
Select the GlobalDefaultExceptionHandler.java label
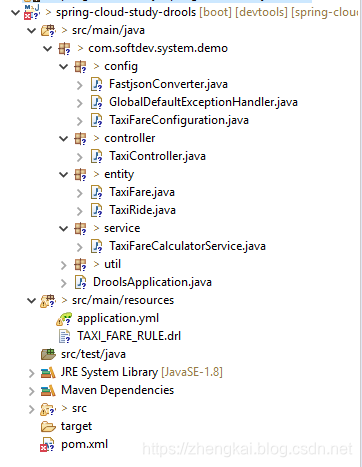[x=204, y=102]
